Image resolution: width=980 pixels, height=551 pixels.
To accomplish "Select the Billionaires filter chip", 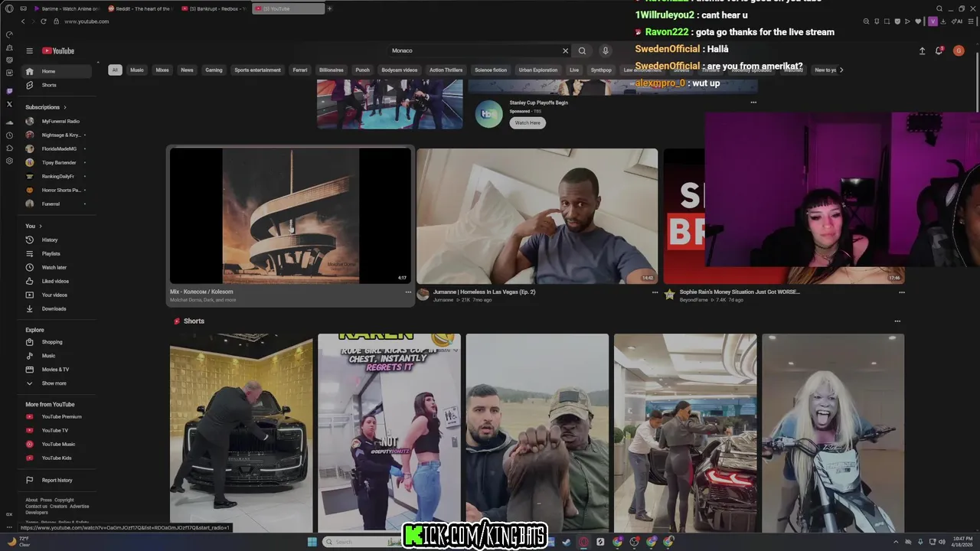I will point(332,70).
